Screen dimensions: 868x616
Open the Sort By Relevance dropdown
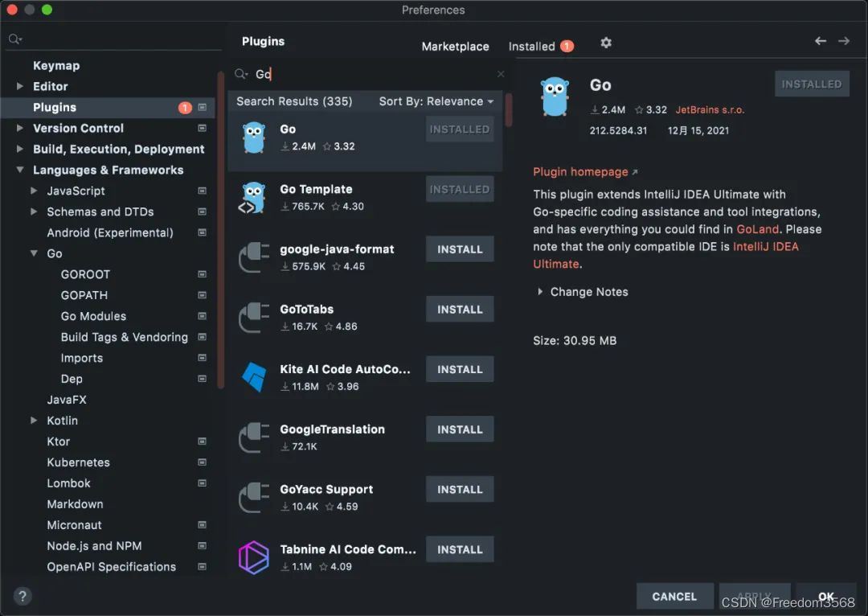coord(436,101)
